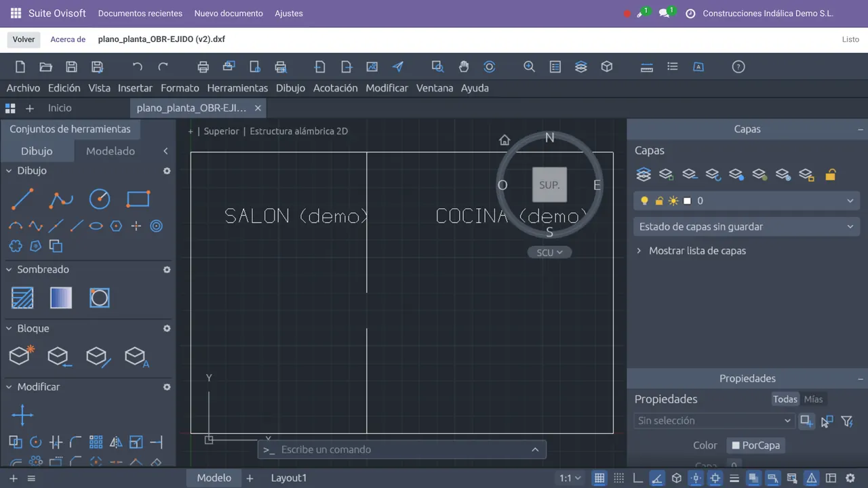Open the Acerca de link

click(x=68, y=39)
